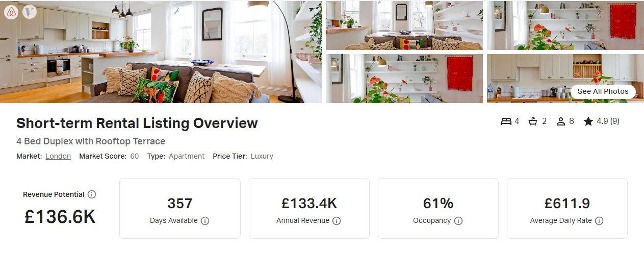644x253 pixels.
Task: Open See All Photos gallery
Action: pyautogui.click(x=603, y=92)
